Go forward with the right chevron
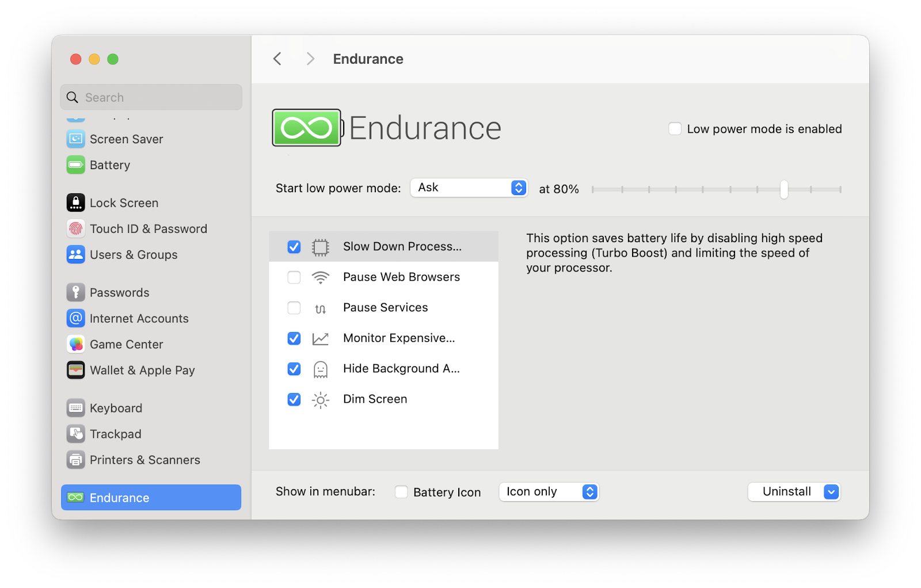The image size is (921, 588). pyautogui.click(x=310, y=59)
